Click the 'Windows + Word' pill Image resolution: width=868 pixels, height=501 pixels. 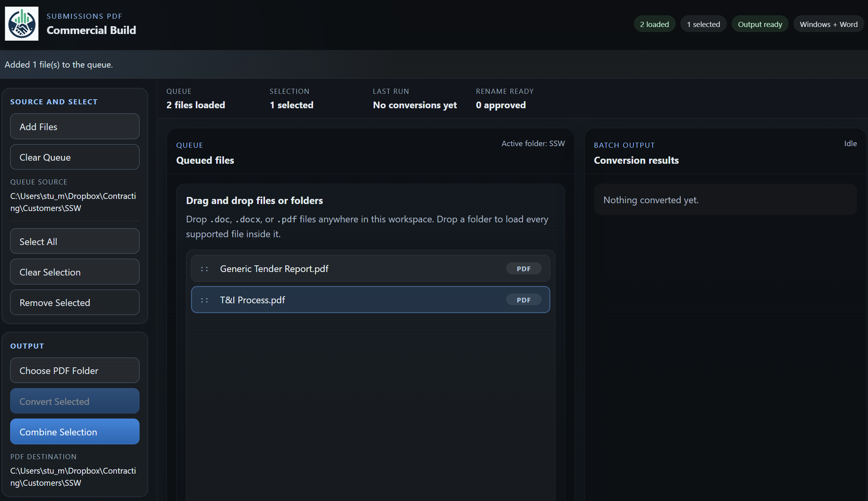829,24
